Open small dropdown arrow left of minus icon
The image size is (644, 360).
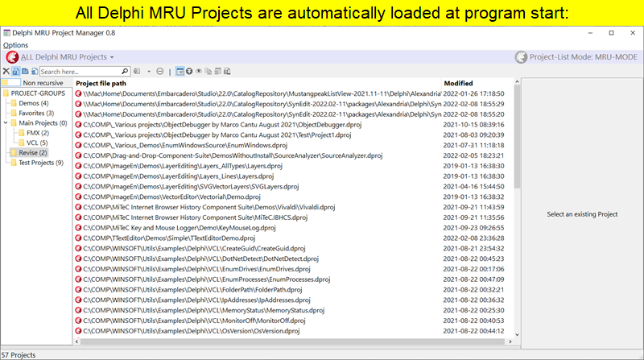(x=149, y=72)
